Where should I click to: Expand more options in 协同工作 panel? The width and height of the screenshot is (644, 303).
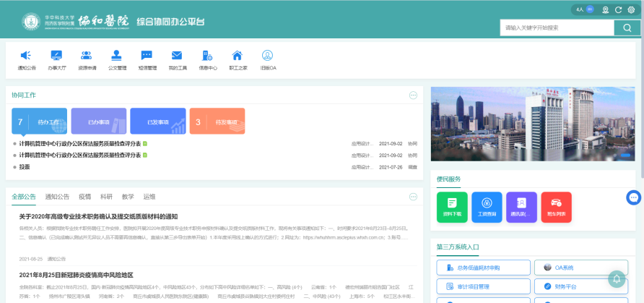(413, 95)
